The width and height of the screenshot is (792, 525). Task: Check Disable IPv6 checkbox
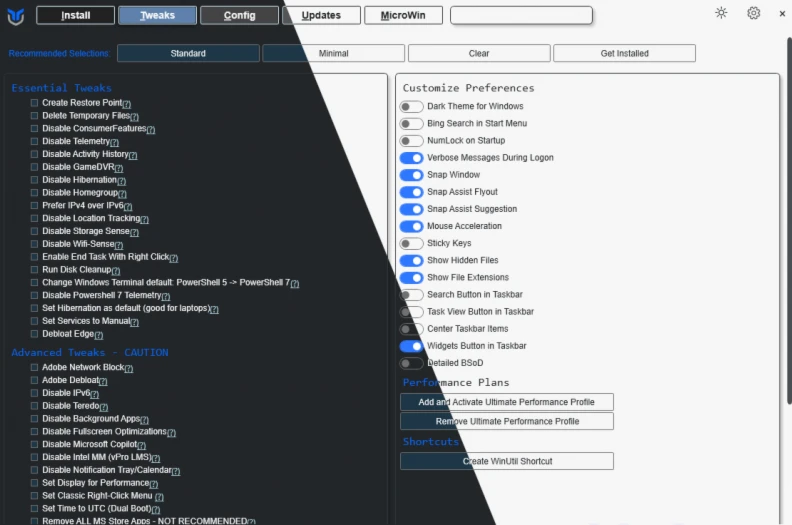pos(34,393)
